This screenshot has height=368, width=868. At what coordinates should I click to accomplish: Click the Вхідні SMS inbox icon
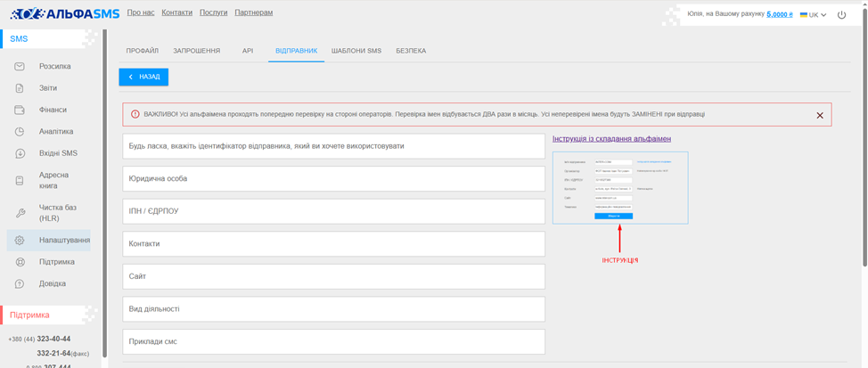(20, 153)
